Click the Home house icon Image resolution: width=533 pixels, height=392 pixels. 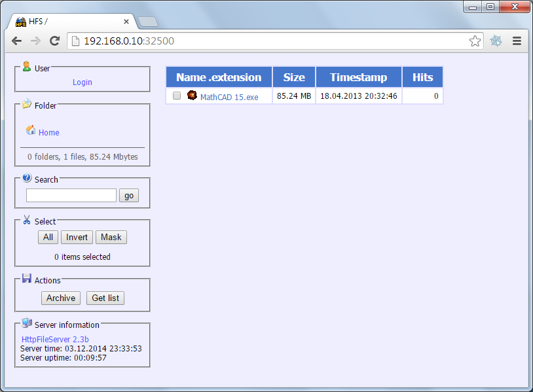pos(31,130)
